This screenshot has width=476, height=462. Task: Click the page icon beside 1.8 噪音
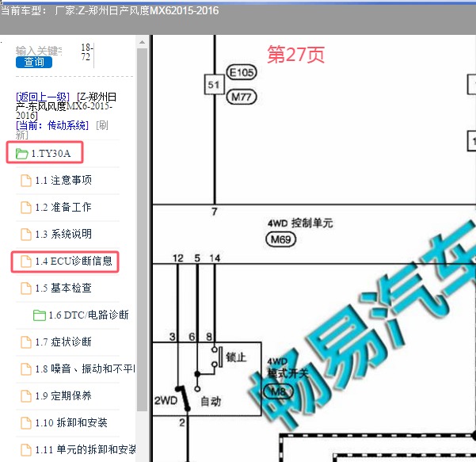(26, 368)
